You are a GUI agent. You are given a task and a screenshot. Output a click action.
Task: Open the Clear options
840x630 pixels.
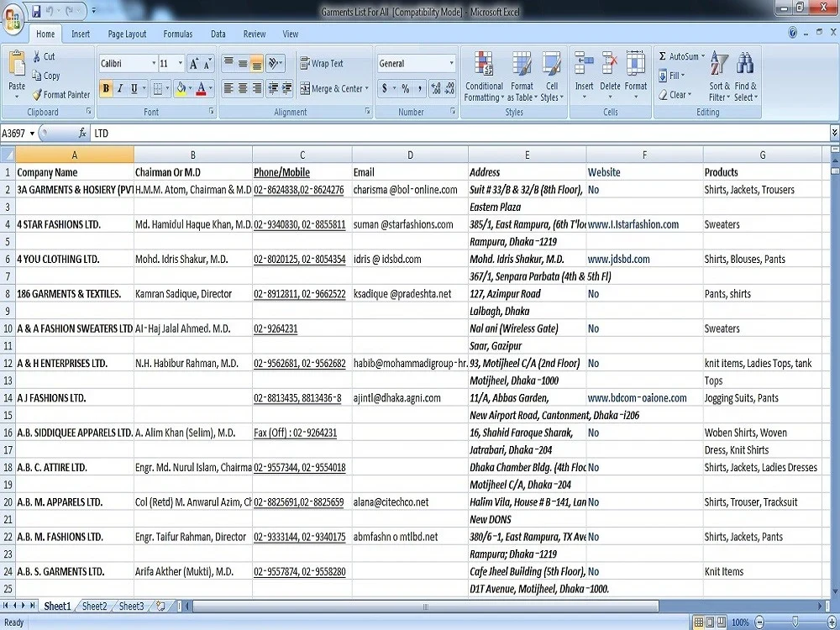pos(675,95)
